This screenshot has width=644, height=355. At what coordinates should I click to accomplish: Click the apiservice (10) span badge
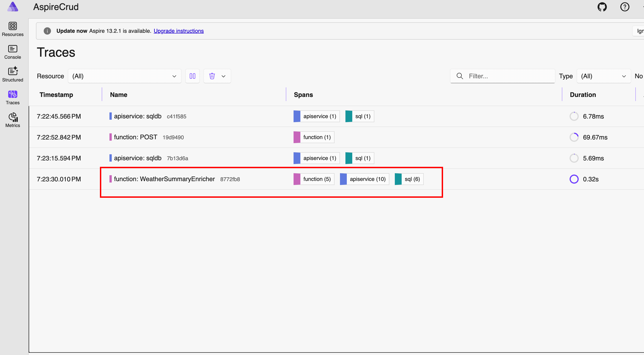367,179
